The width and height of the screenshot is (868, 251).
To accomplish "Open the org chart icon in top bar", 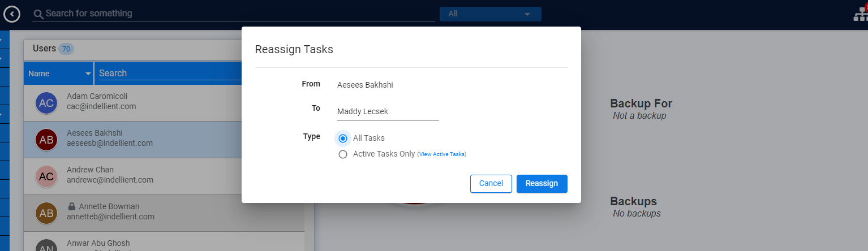I will 861,15.
